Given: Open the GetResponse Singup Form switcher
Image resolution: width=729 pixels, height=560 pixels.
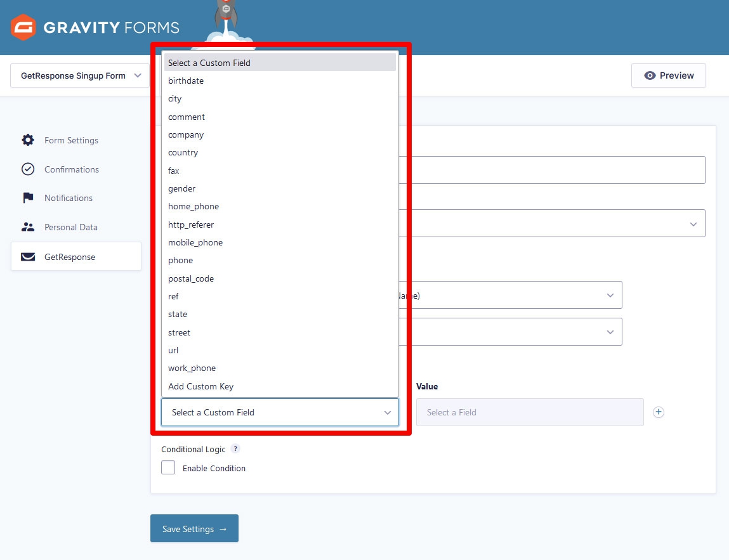Looking at the screenshot, I should (80, 75).
